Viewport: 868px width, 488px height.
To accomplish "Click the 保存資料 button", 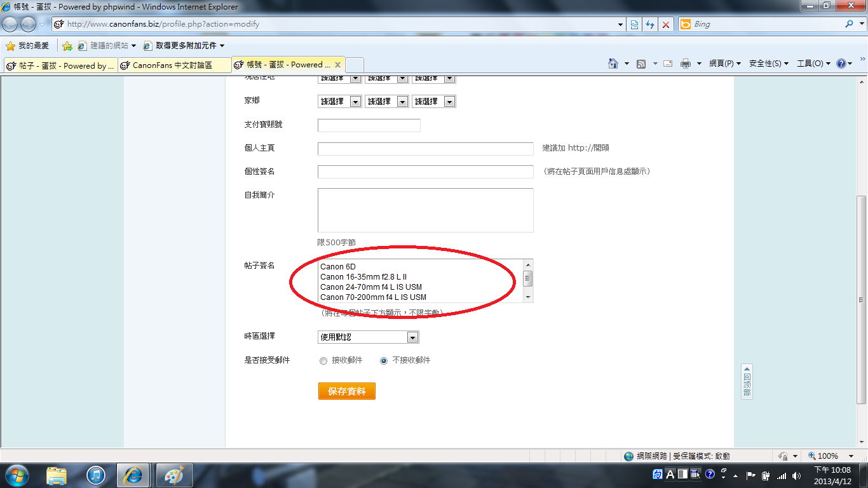I will 346,391.
